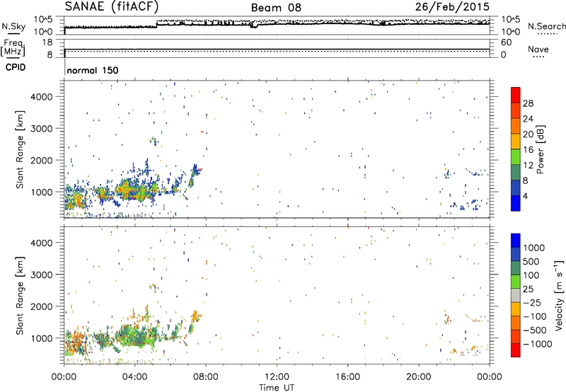This screenshot has height=392, width=566.
Task: Click the Time UT axis label
Action: [277, 388]
